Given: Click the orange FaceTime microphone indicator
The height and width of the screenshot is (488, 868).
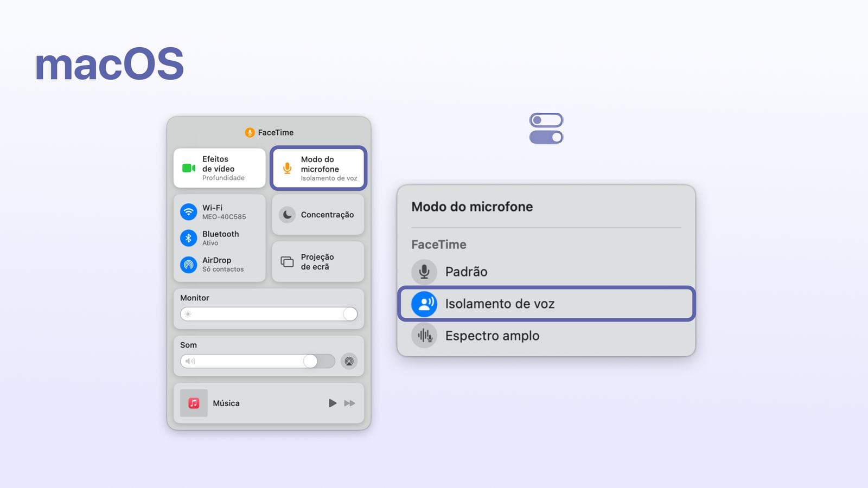Looking at the screenshot, I should pyautogui.click(x=250, y=132).
